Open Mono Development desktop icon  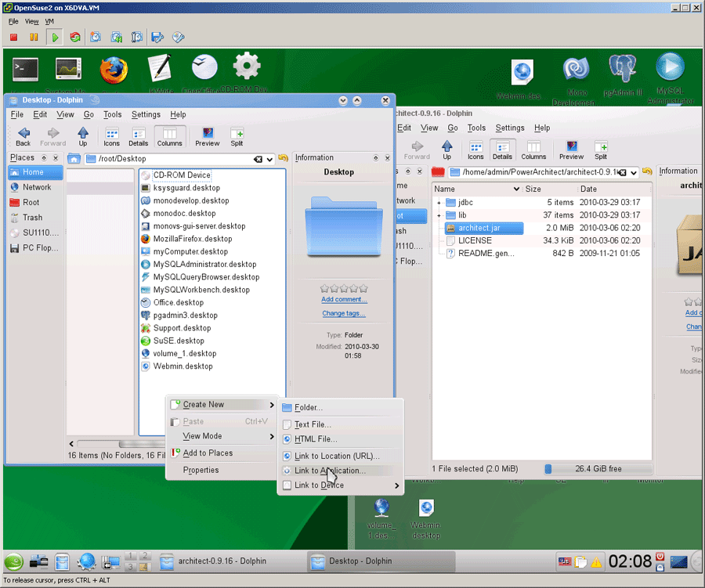click(x=577, y=70)
